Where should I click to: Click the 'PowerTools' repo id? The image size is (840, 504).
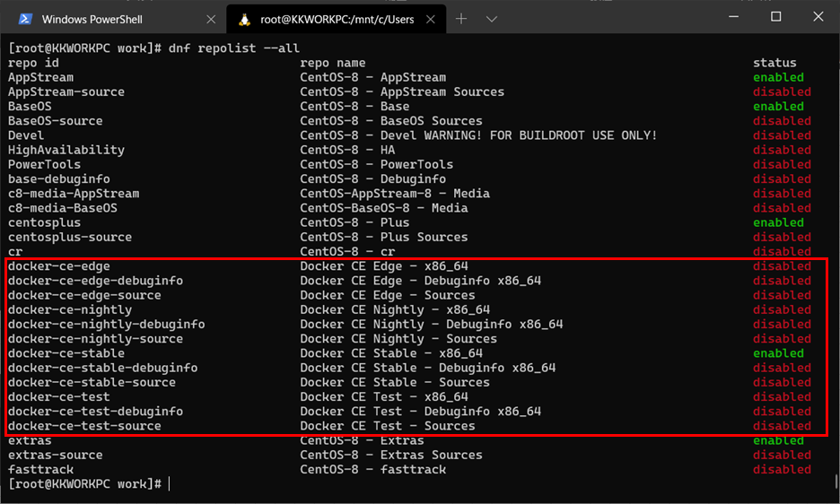44,164
